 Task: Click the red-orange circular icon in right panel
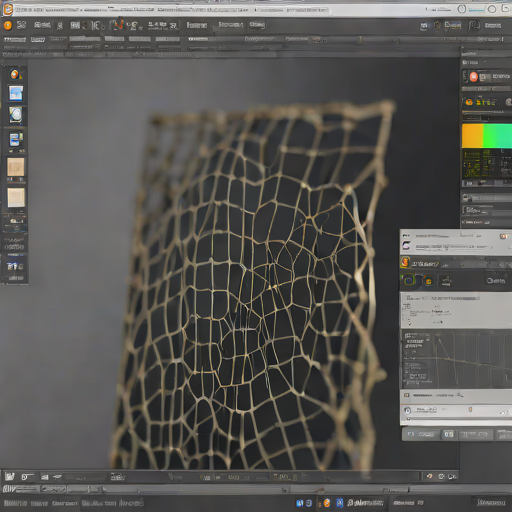[473, 77]
